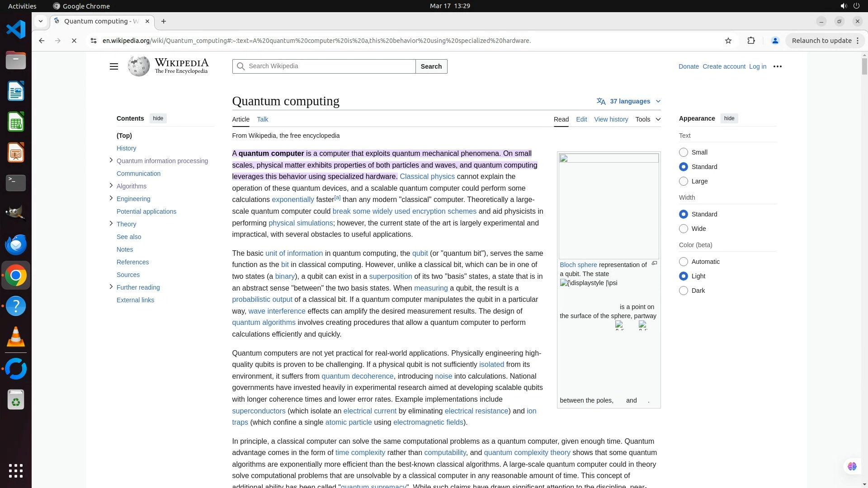Switch color theme to Dark
Screen dimensions: 868x488
pos(684,291)
